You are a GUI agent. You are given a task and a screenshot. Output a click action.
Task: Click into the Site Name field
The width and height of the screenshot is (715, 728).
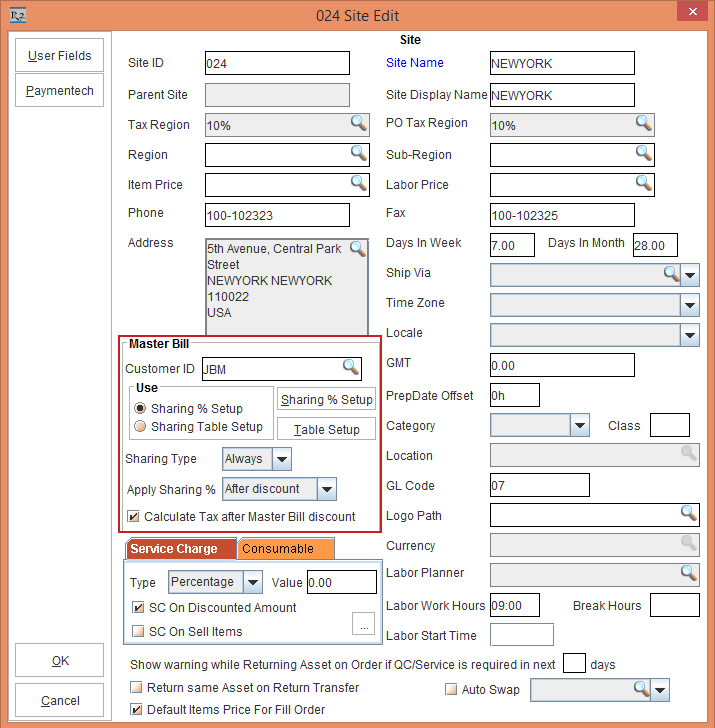[562, 63]
